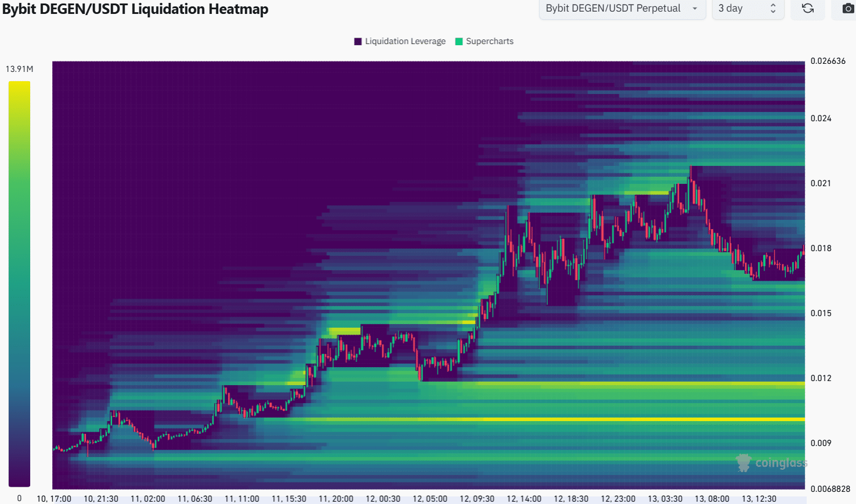Click the 12, 23:00 time axis label
Viewport: 856px width, 504px height.
618,499
